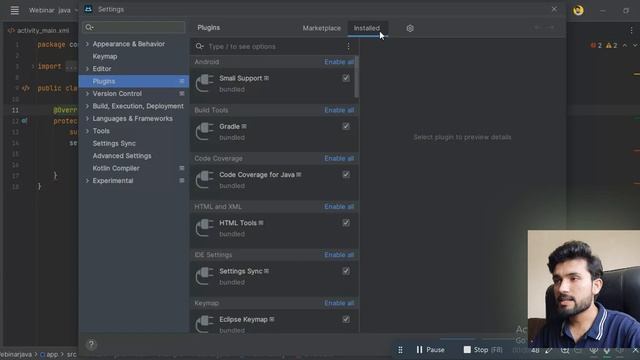The image size is (640, 360).
Task: Switch to the Marketplace tab
Action: coord(322,28)
